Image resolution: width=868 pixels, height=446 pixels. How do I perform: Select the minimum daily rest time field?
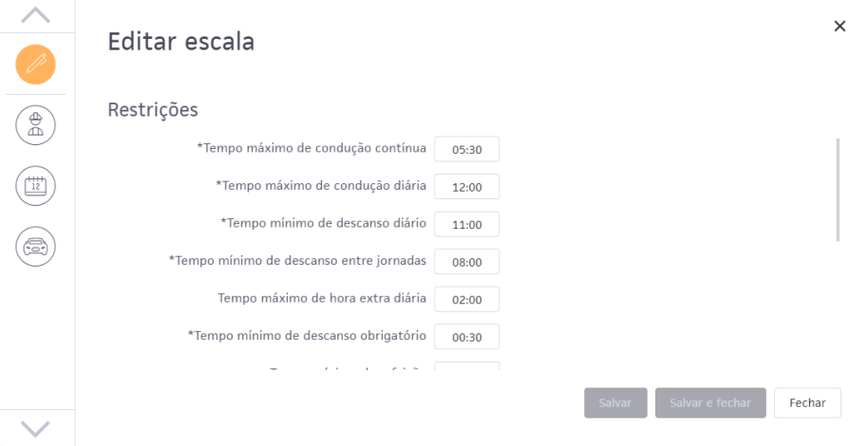pyautogui.click(x=466, y=225)
